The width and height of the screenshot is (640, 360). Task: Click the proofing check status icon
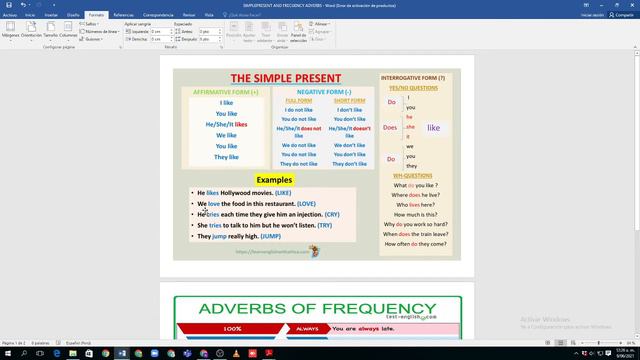click(x=58, y=343)
